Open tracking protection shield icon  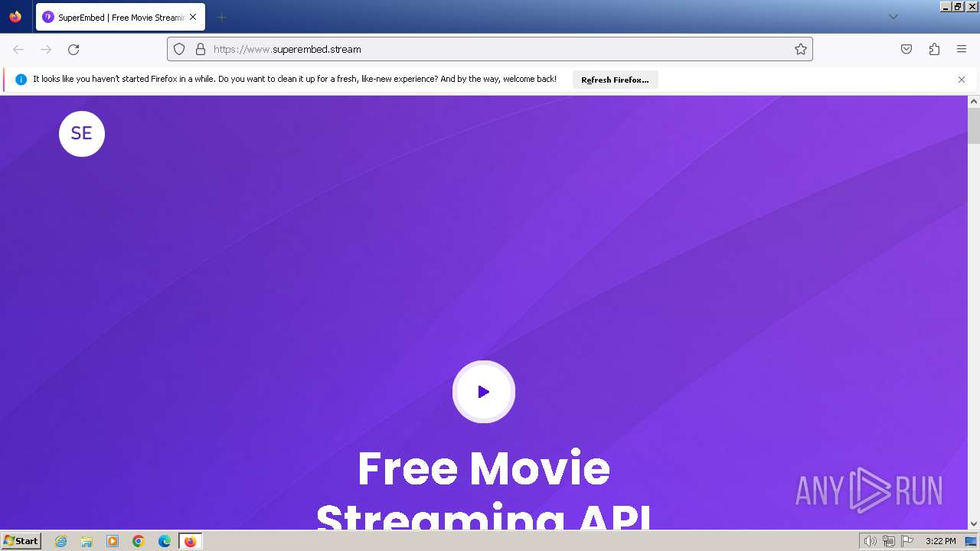click(x=179, y=49)
